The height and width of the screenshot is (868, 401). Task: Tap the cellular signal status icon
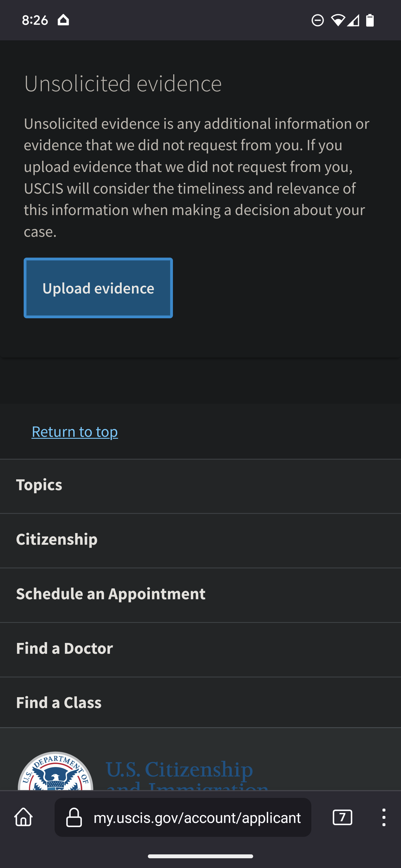(x=353, y=20)
